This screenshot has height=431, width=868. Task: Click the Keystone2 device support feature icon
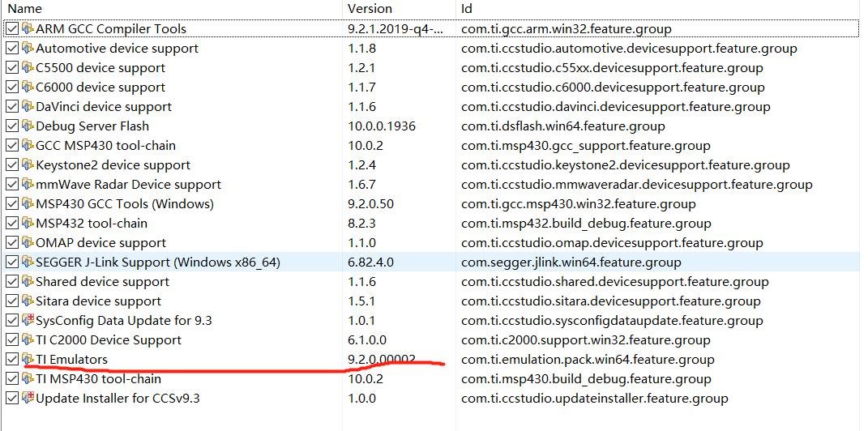(28, 165)
